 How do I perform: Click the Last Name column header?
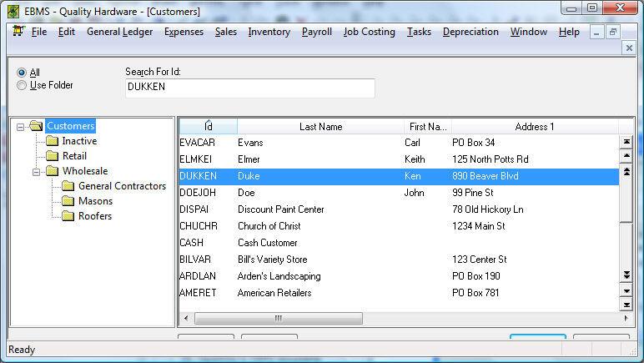[x=320, y=126]
